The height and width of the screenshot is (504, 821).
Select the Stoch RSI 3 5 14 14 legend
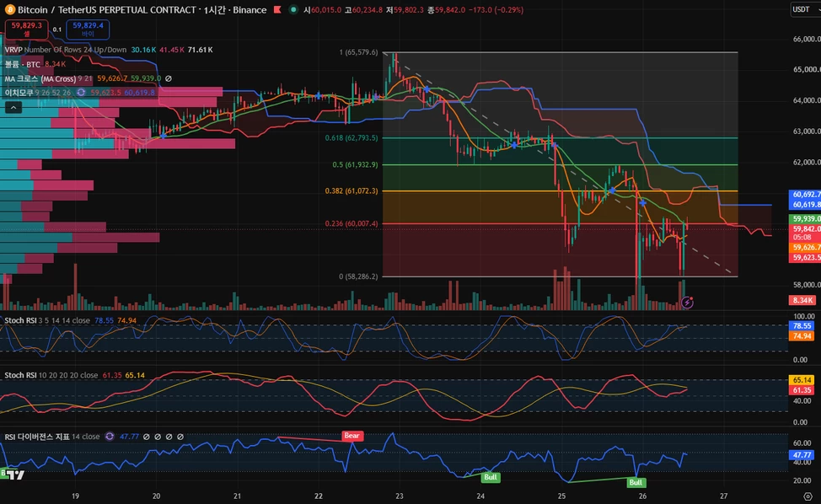(x=47, y=320)
